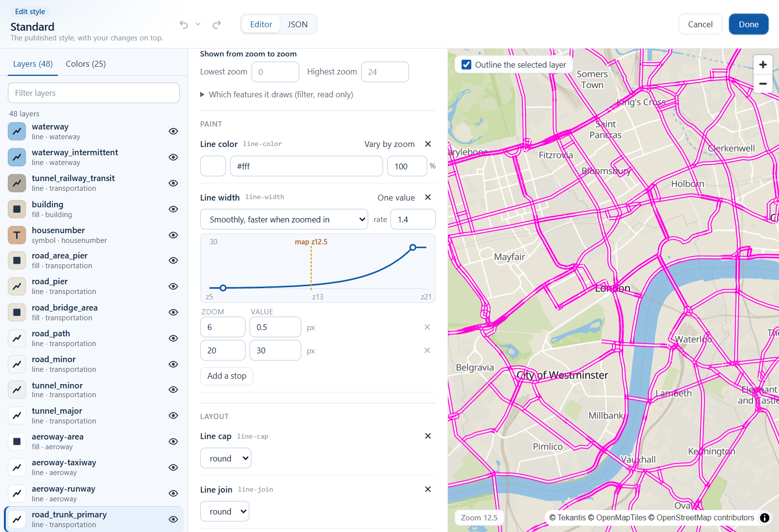Remove the zoom 6 width stop

(x=427, y=327)
